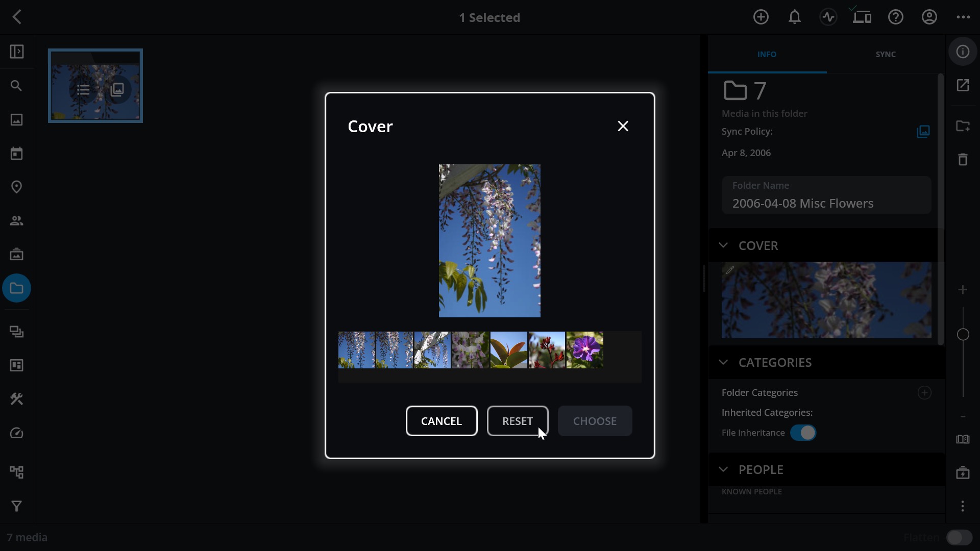Click the info panel vertical scrollbar
The image size is (980, 551).
pos(941,209)
